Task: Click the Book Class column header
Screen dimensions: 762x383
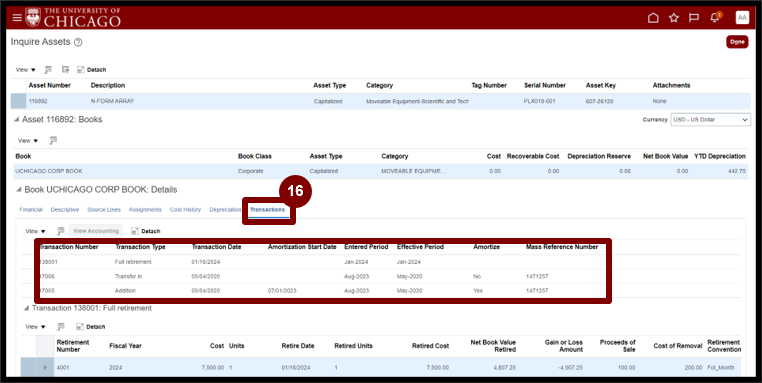Action: pos(255,156)
